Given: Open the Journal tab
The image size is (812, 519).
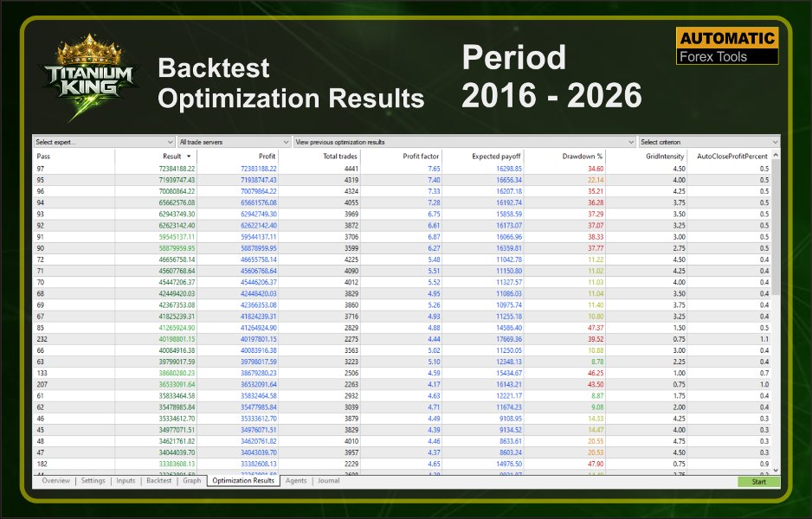Looking at the screenshot, I should (x=328, y=481).
